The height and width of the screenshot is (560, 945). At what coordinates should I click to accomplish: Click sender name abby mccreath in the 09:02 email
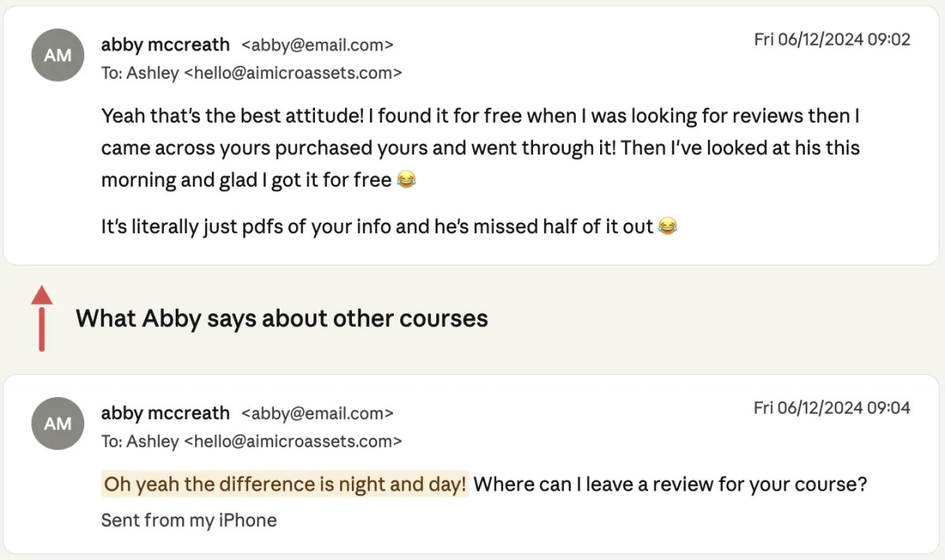pos(165,45)
